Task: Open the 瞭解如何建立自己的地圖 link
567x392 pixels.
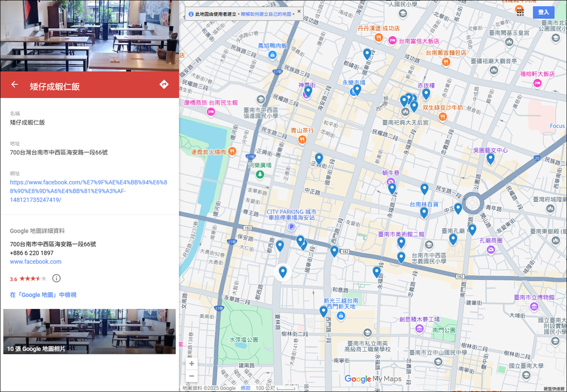Action: click(266, 14)
